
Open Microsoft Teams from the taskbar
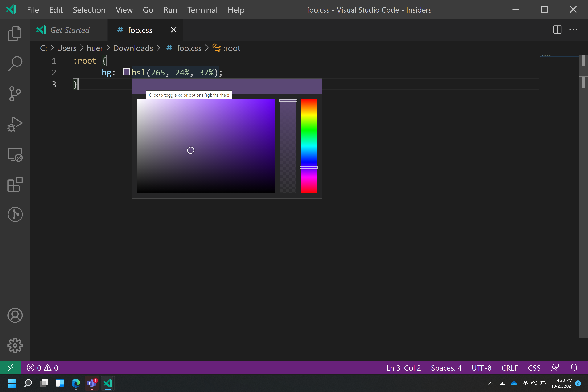tap(92, 383)
